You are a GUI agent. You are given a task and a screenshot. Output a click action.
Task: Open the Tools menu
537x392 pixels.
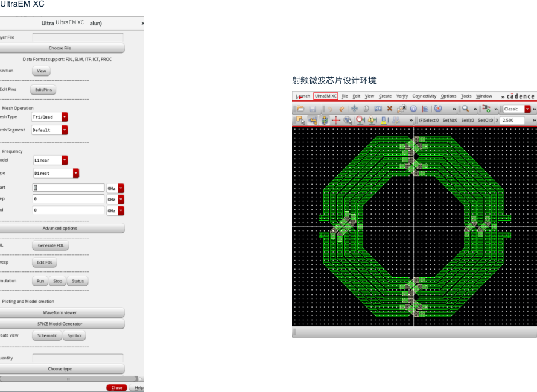click(x=466, y=96)
